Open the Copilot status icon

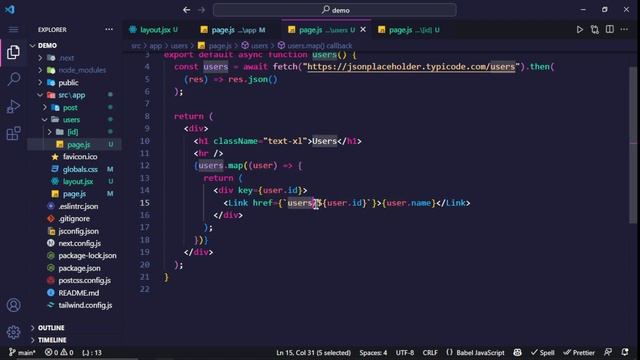(517, 352)
